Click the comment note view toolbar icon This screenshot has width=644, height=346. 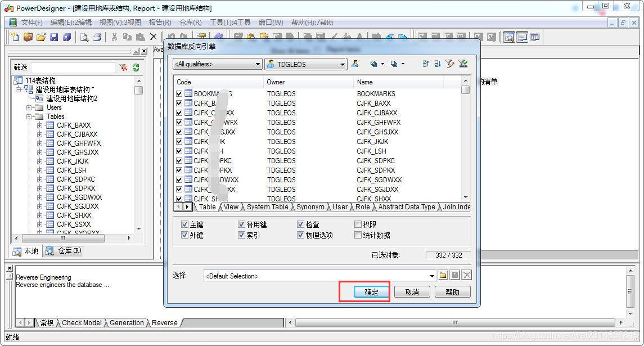(522, 37)
